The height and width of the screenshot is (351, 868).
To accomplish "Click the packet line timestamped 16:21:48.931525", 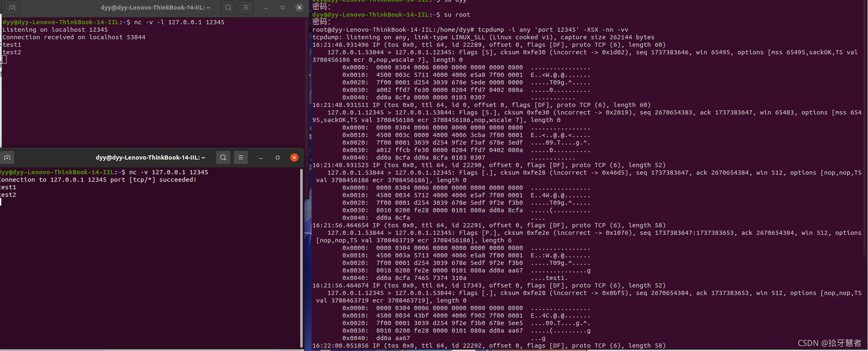I will pos(489,165).
